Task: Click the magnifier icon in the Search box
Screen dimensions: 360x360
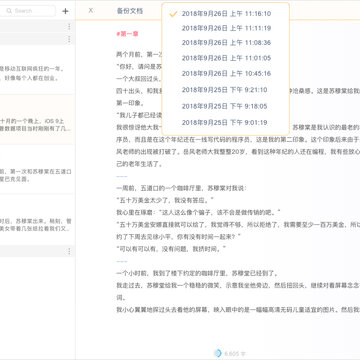Action: coord(9,11)
